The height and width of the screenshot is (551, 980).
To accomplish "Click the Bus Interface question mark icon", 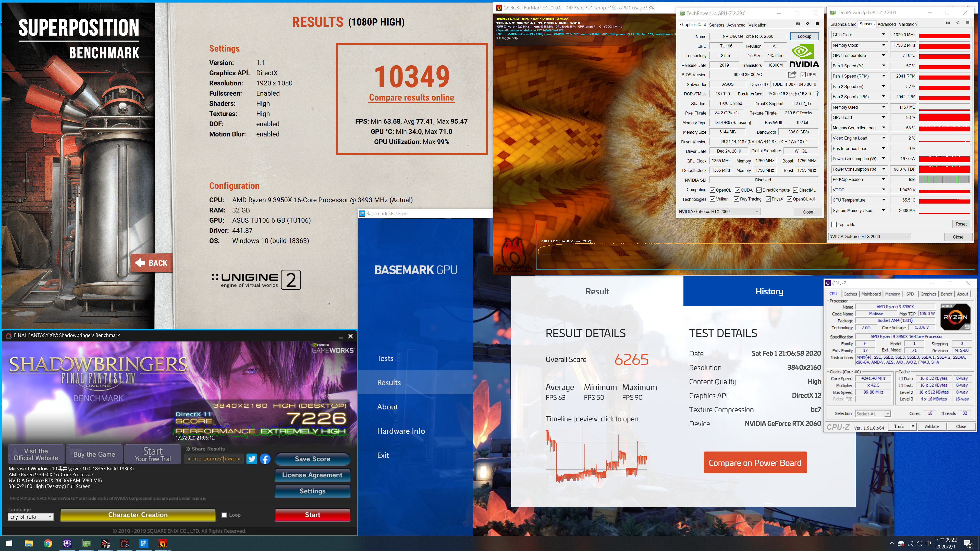I will tap(817, 94).
